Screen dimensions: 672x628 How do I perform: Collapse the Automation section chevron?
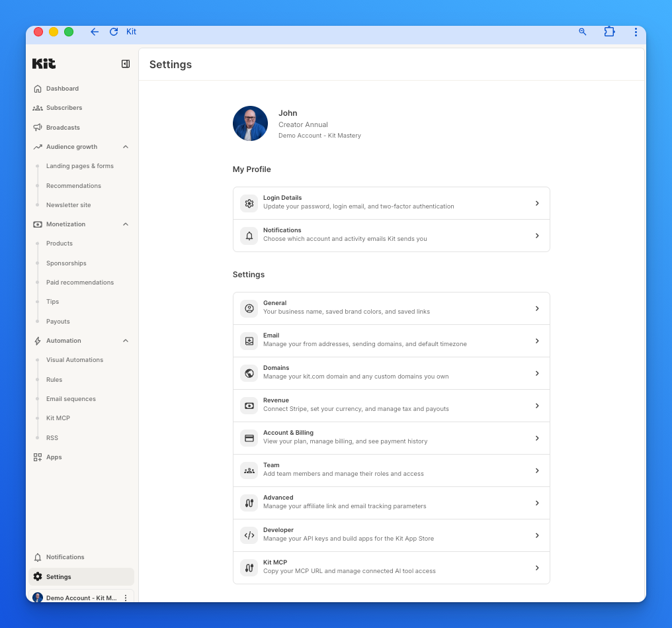tap(126, 341)
